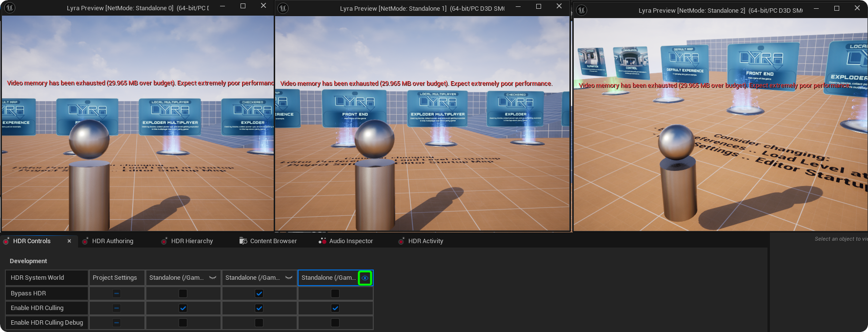Viewport: 868px width, 332px height.
Task: Click the HDR Controls tab icon
Action: tap(6, 241)
